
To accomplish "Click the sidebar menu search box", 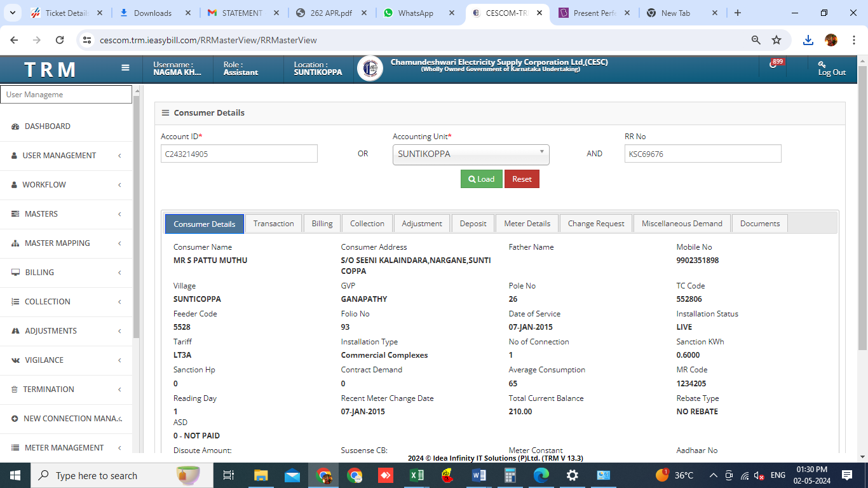I will pyautogui.click(x=66, y=95).
